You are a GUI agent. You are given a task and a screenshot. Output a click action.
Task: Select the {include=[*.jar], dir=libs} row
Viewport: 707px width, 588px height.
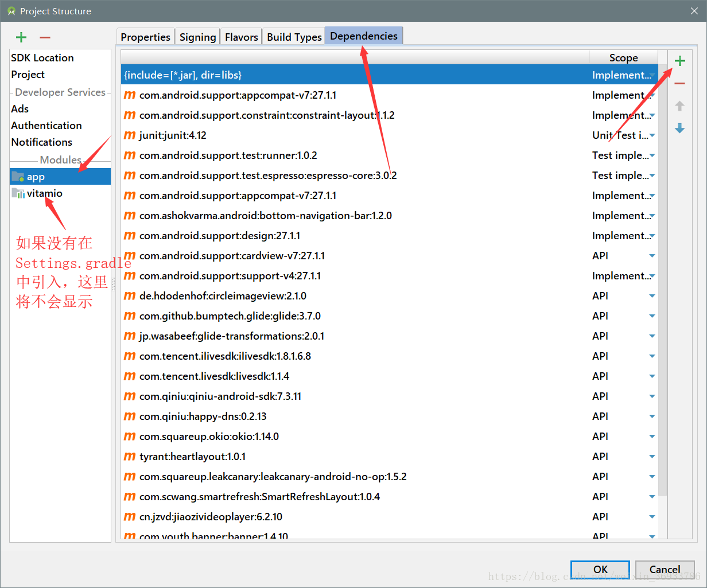coord(389,75)
